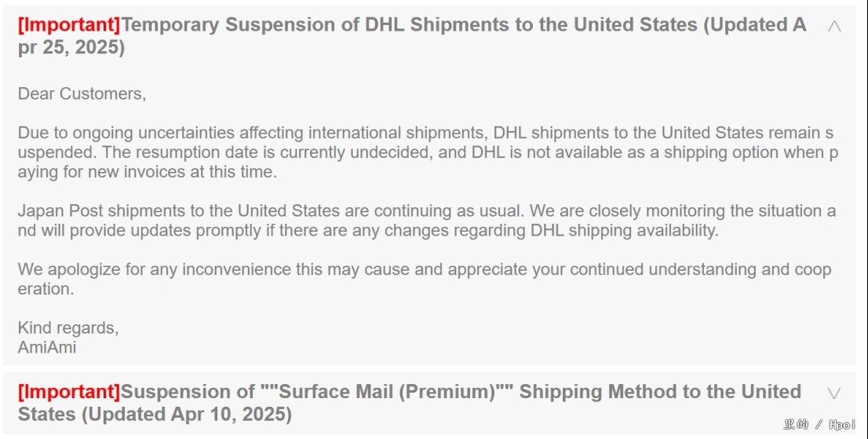Click the paragraph starting "Due to ongoing uncertainties"
Viewport: 868px width, 439px height.
428,152
